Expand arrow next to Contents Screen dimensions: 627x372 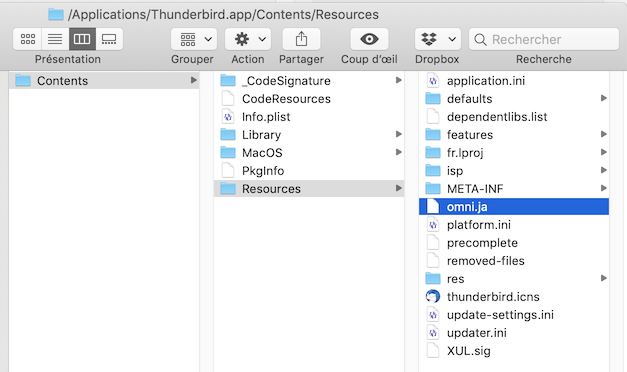tap(194, 80)
